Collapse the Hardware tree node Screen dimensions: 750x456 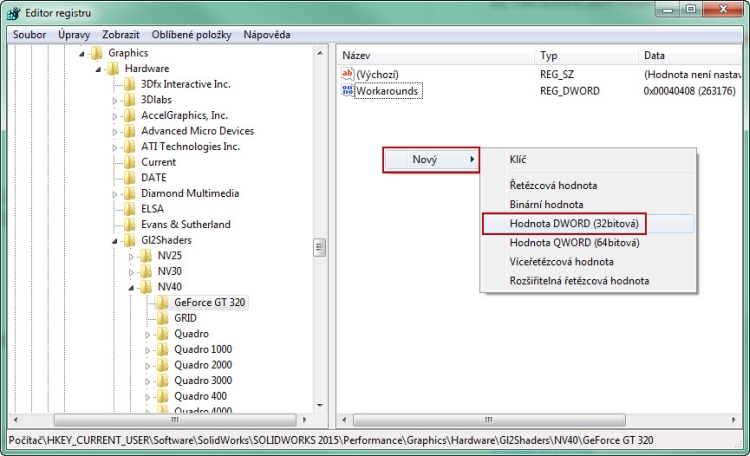(98, 70)
